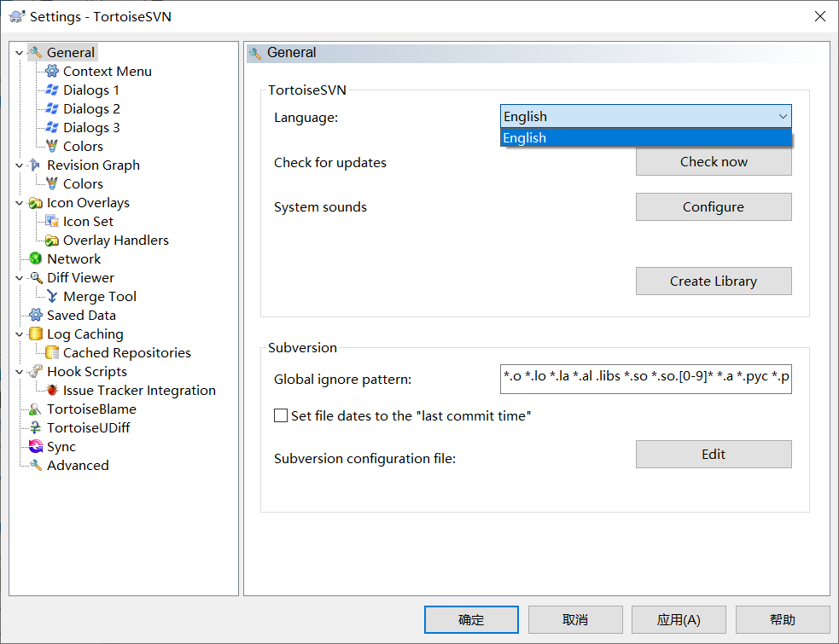
Task: Collapse the Revision Graph tree node
Action: (x=20, y=165)
